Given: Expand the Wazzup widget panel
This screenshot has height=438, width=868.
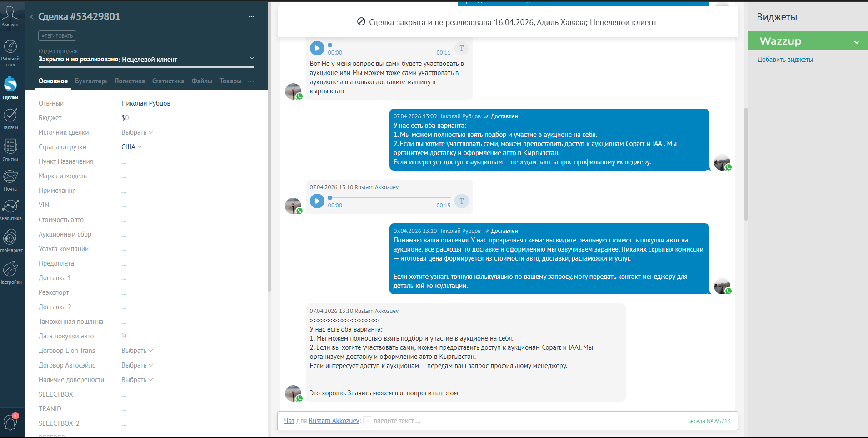Looking at the screenshot, I should click(857, 42).
